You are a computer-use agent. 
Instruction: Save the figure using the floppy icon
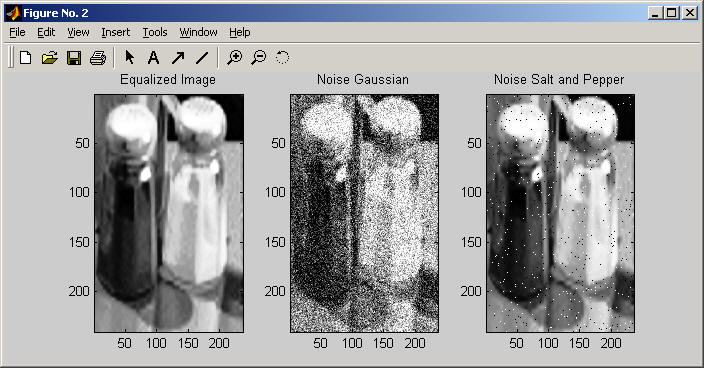tap(74, 58)
